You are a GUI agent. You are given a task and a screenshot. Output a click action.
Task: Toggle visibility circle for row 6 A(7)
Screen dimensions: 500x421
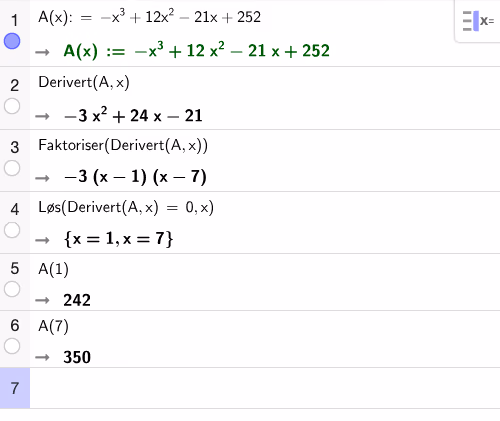point(12,346)
